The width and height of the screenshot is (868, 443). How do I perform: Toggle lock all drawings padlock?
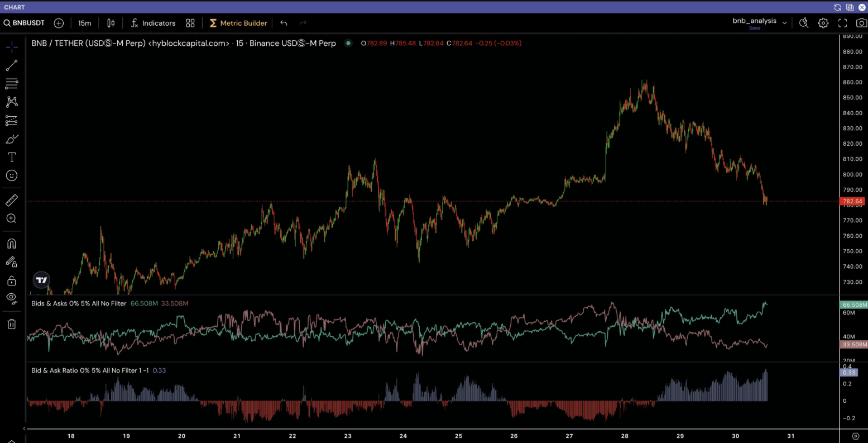(x=11, y=280)
